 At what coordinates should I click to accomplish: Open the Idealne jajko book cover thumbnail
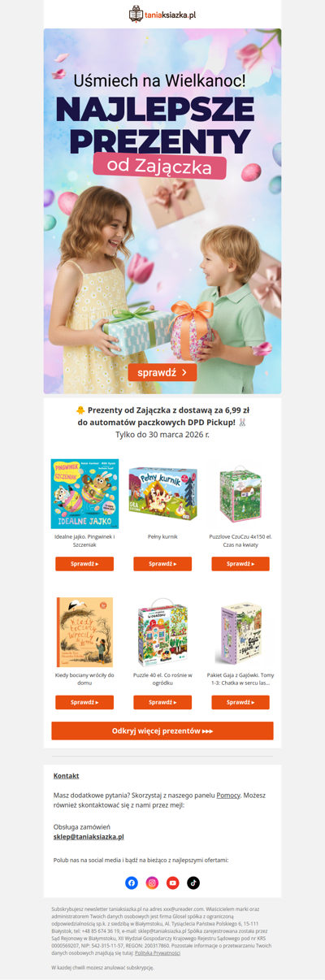(x=84, y=494)
